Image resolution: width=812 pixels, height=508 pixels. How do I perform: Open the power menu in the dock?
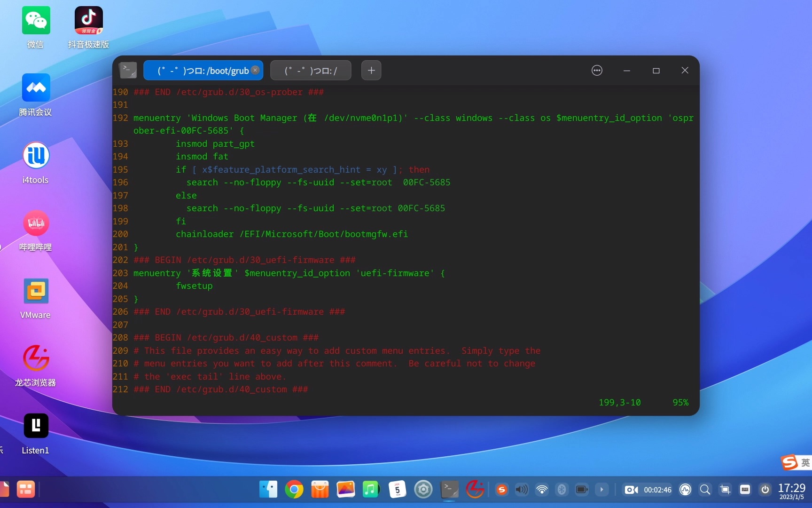[x=765, y=490]
